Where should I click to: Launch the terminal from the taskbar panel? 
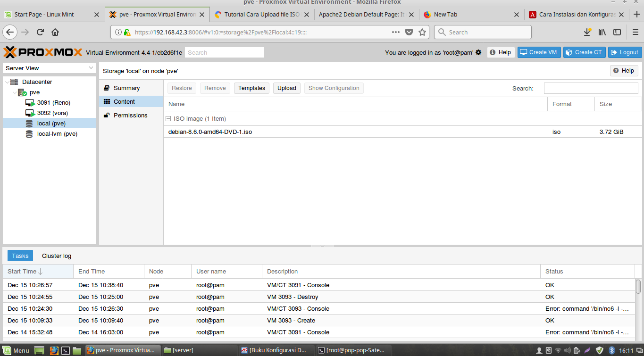click(66, 350)
